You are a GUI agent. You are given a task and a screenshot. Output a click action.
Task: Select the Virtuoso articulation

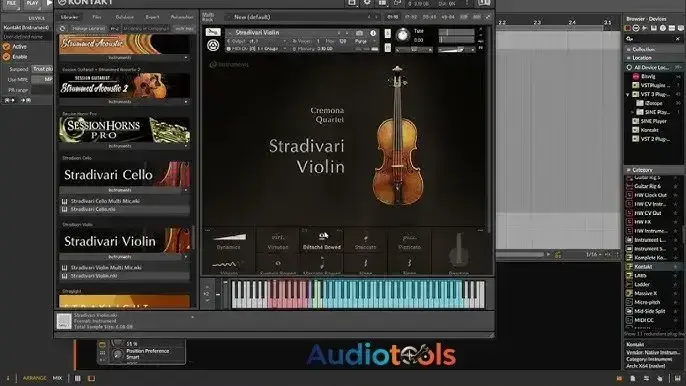point(278,242)
